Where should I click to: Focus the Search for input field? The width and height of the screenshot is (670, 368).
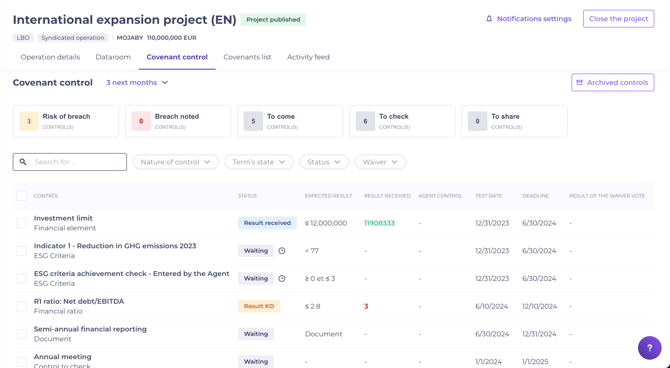(70, 162)
